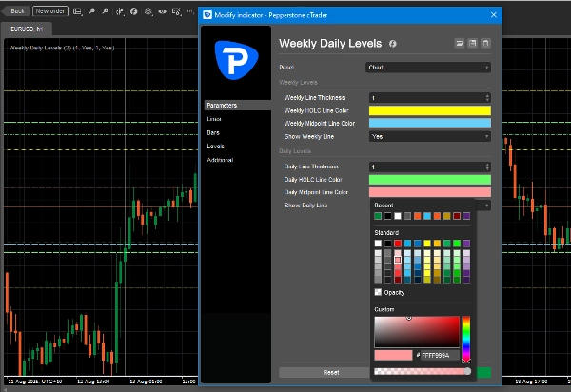This screenshot has width=571, height=392.
Task: Click the zoom in magnifier icon
Action: coord(91,11)
